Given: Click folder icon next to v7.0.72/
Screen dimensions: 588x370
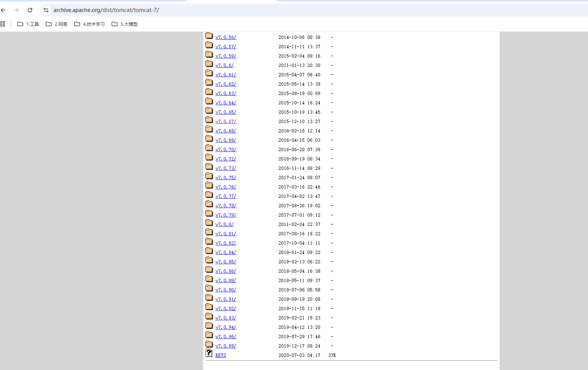Looking at the screenshot, I should tap(209, 158).
